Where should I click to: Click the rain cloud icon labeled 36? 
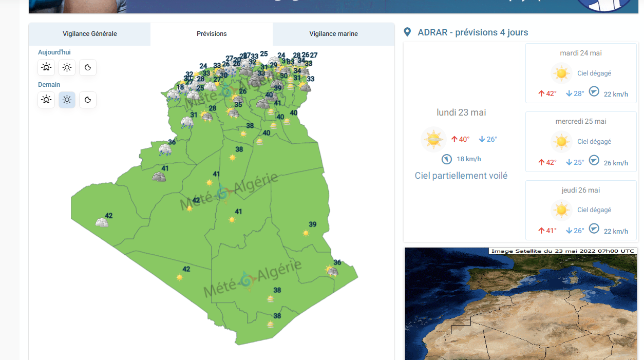tap(165, 150)
